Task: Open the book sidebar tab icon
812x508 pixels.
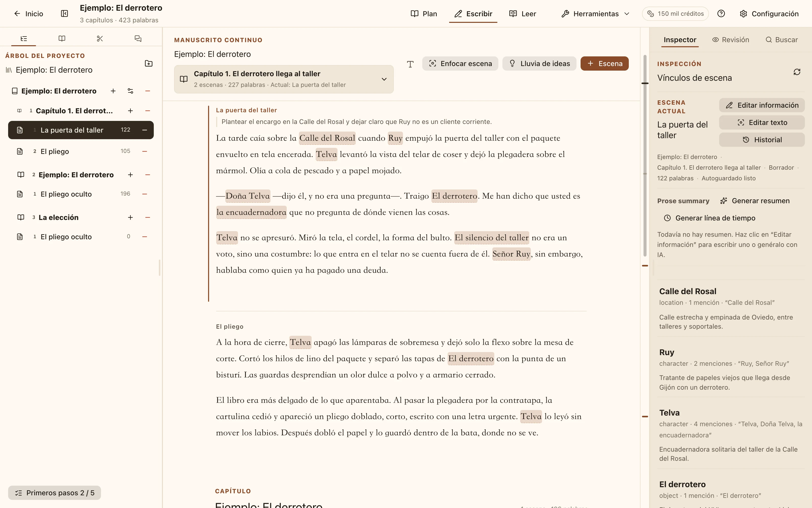Action: coord(62,39)
